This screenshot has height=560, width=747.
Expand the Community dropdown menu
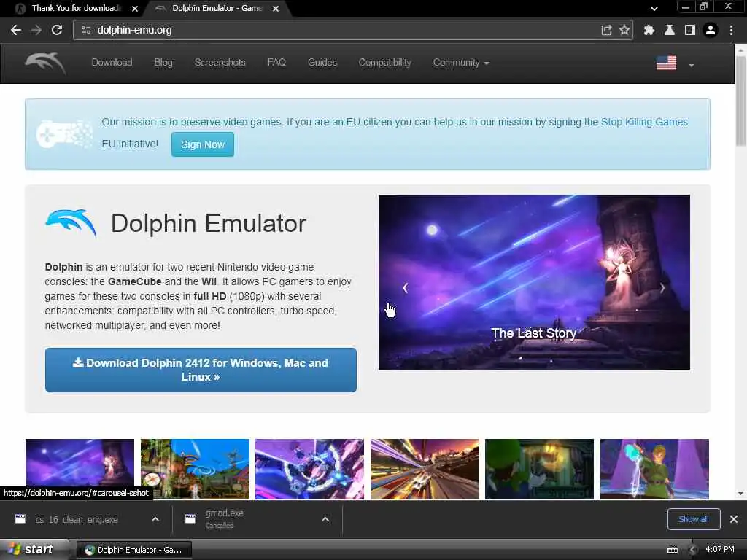tap(461, 63)
